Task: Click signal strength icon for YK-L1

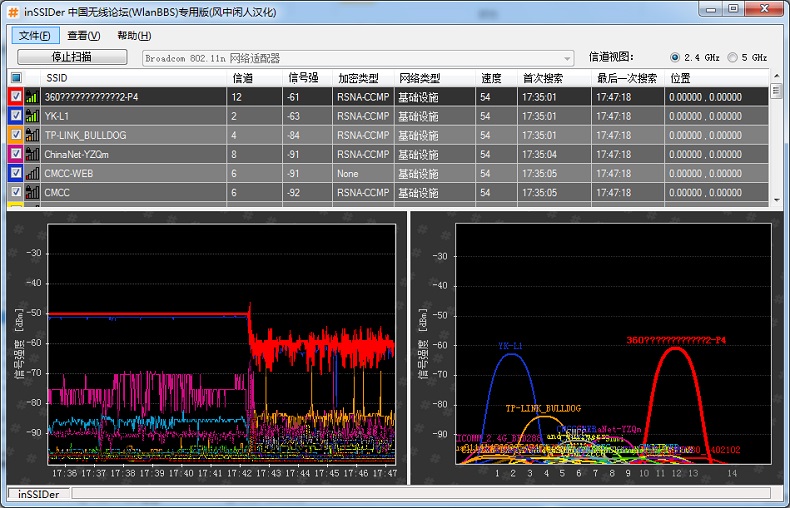Action: click(x=32, y=116)
